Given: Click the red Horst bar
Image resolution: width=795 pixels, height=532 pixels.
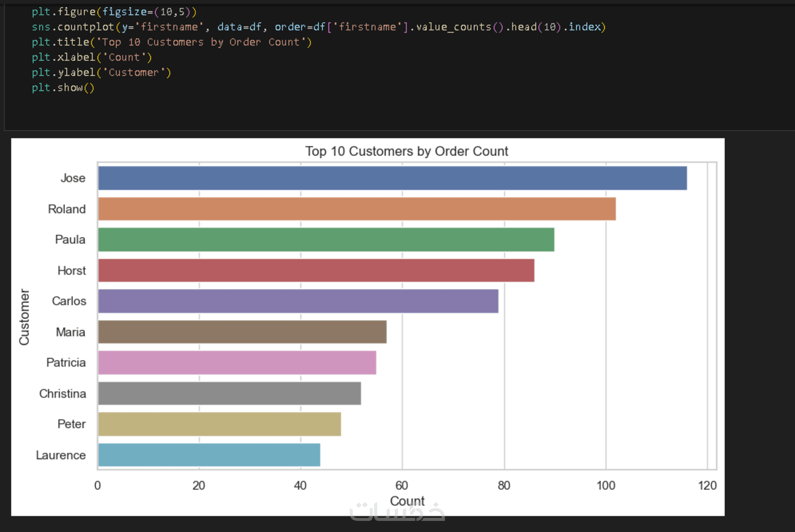Looking at the screenshot, I should click(316, 270).
